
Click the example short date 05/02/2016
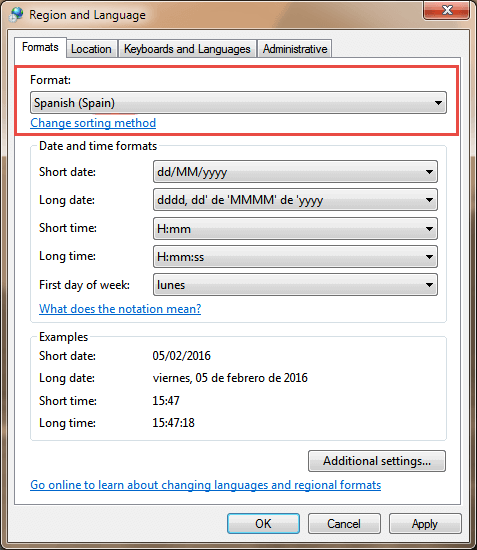181,356
